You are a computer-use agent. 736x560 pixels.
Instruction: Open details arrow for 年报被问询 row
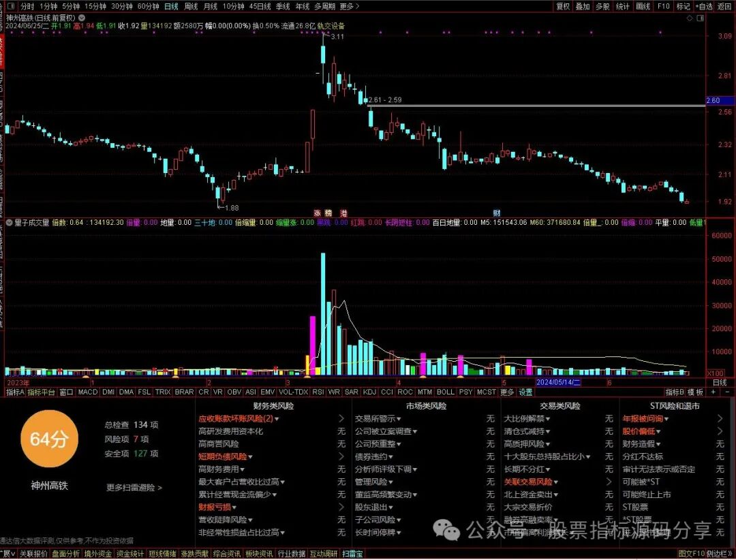pyautogui.click(x=720, y=418)
